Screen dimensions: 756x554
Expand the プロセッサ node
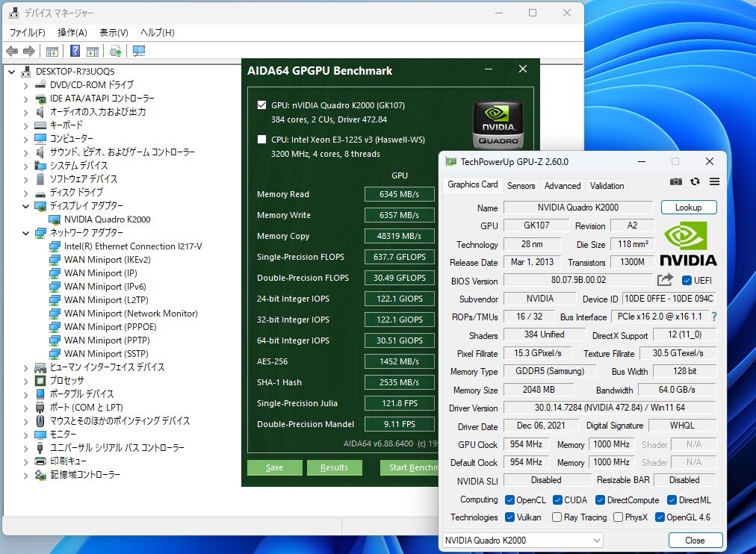pyautogui.click(x=25, y=381)
